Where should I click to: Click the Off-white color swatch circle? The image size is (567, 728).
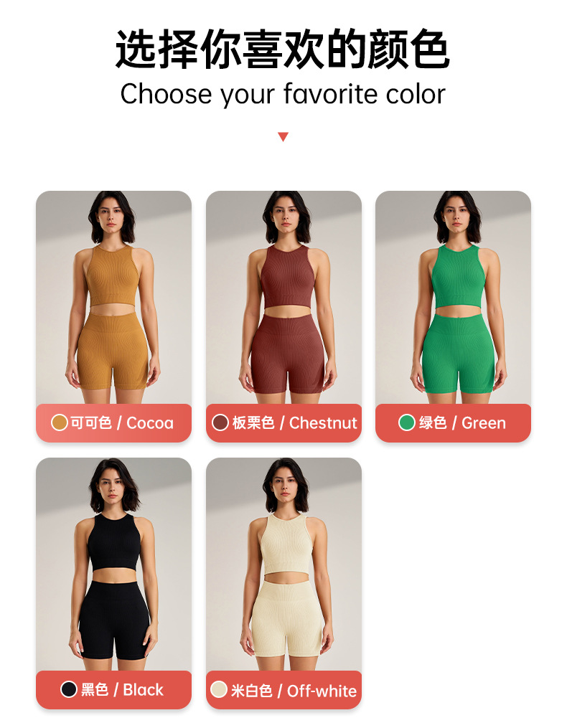click(x=218, y=689)
